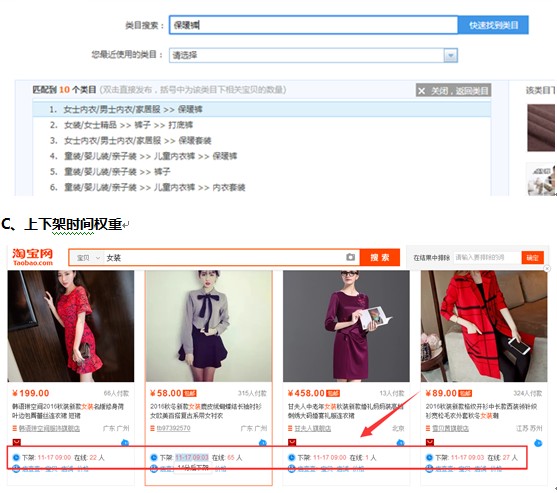Click the camera image-search icon
The width and height of the screenshot is (557, 493).
click(350, 257)
